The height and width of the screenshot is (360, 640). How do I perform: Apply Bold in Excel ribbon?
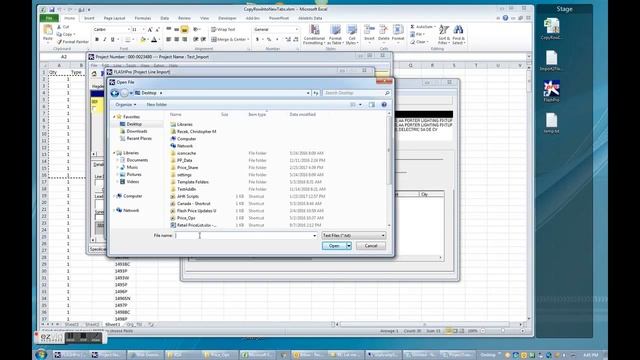click(97, 40)
